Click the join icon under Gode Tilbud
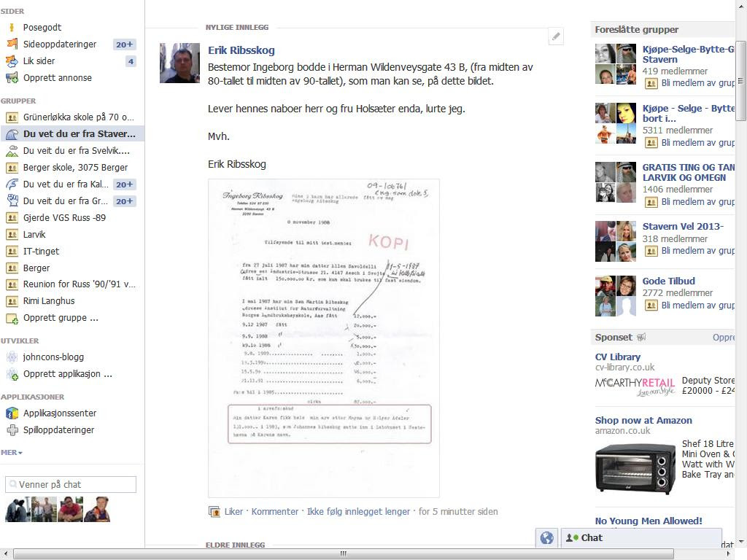747x560 pixels. (651, 306)
